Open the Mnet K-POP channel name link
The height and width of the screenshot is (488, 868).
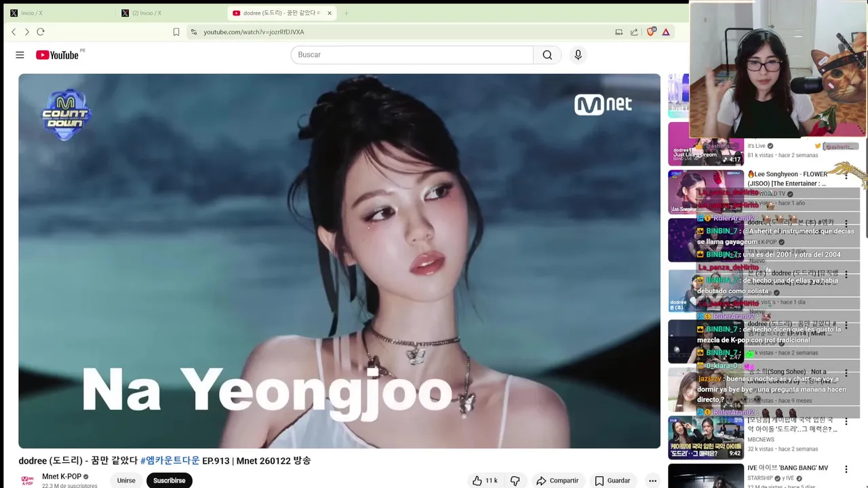62,476
